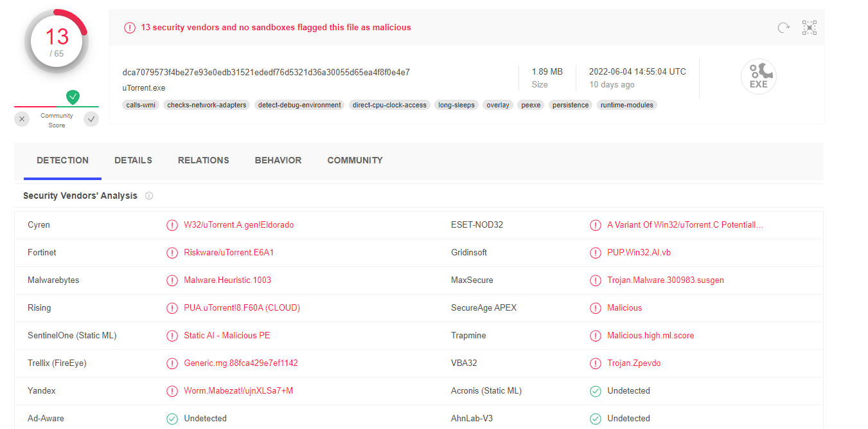
Task: Click Generic.mg.88fca429e7ef1142 result
Action: coord(241,363)
